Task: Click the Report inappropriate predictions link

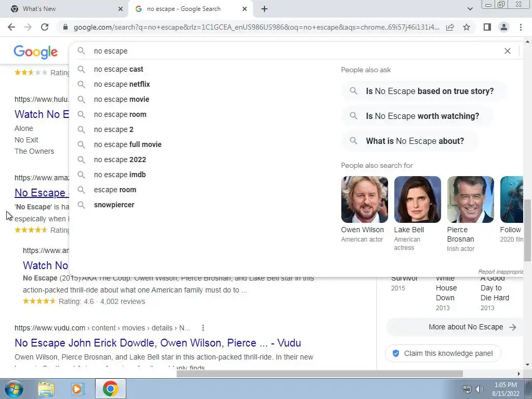Action: coord(500,272)
